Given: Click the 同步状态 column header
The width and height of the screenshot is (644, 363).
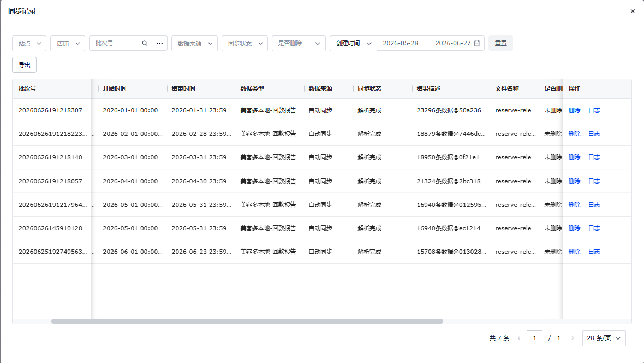Looking at the screenshot, I should tap(369, 88).
